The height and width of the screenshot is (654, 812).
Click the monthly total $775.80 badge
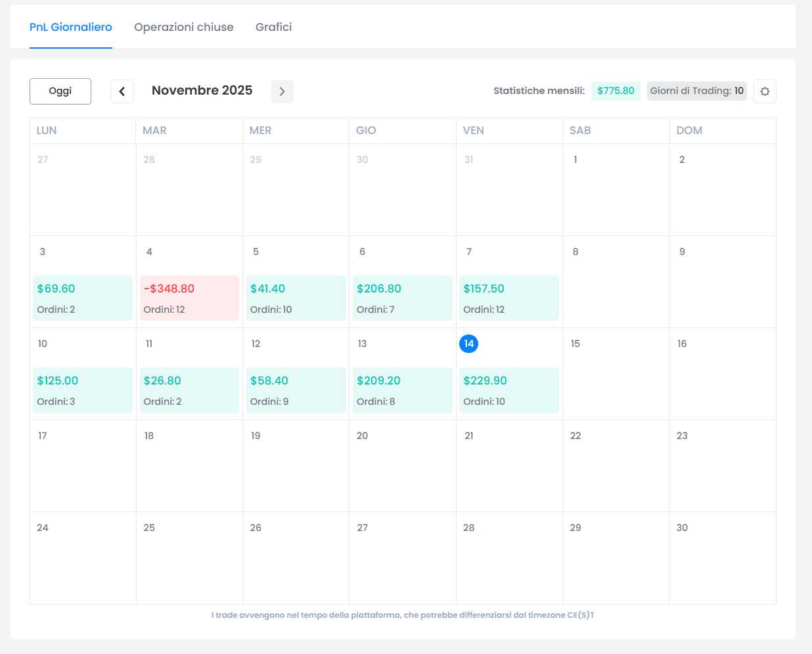pyautogui.click(x=616, y=91)
